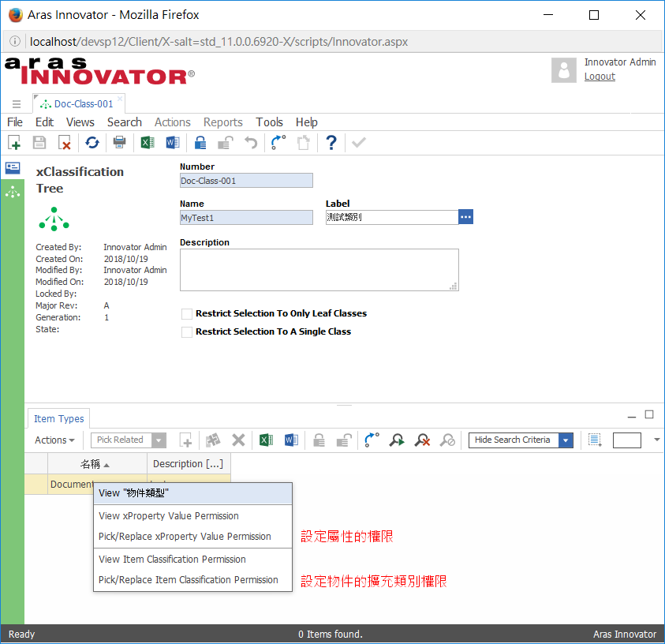Click the New item icon in main toolbar
Image resolution: width=665 pixels, height=644 pixels.
tap(14, 143)
